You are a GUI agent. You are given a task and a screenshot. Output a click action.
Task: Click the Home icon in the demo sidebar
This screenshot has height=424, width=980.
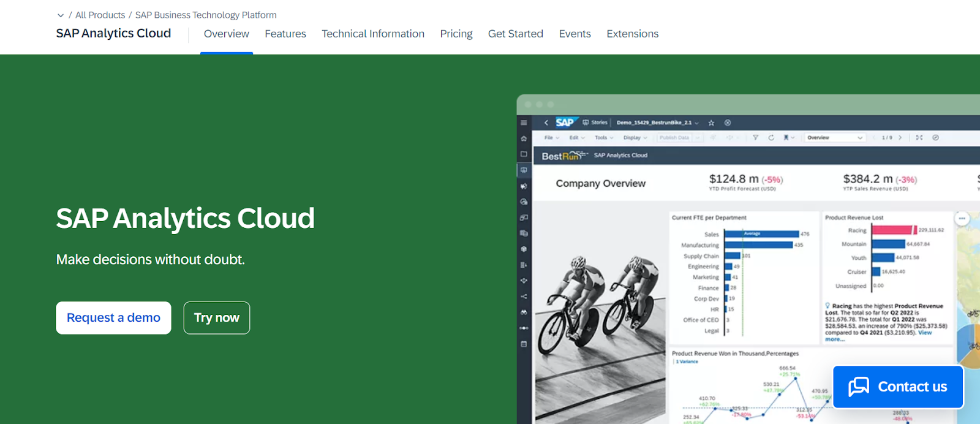[x=524, y=138]
